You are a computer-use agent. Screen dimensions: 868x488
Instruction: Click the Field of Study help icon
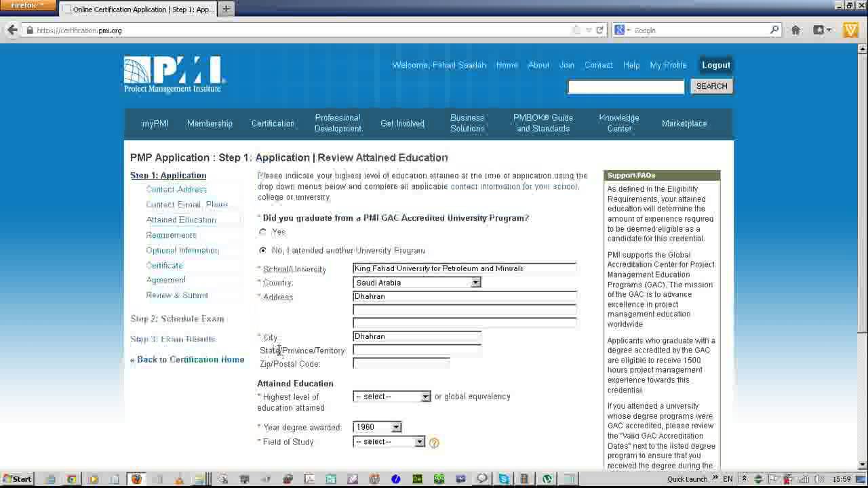[434, 443]
